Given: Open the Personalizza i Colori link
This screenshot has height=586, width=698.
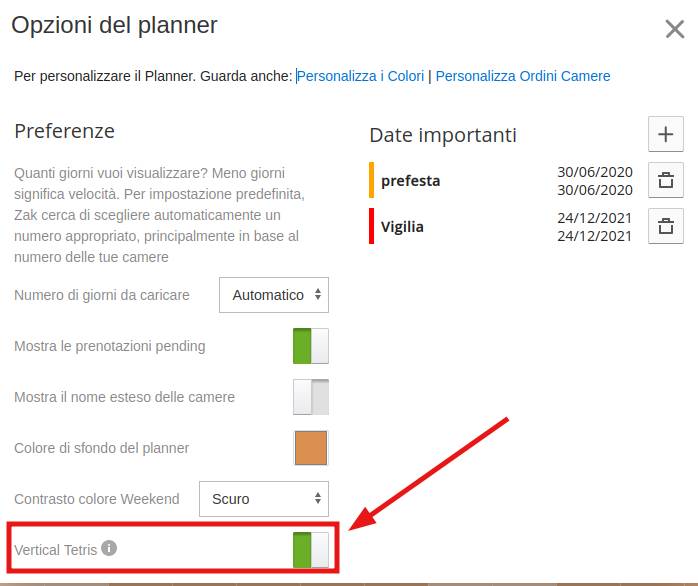Looking at the screenshot, I should (x=361, y=76).
